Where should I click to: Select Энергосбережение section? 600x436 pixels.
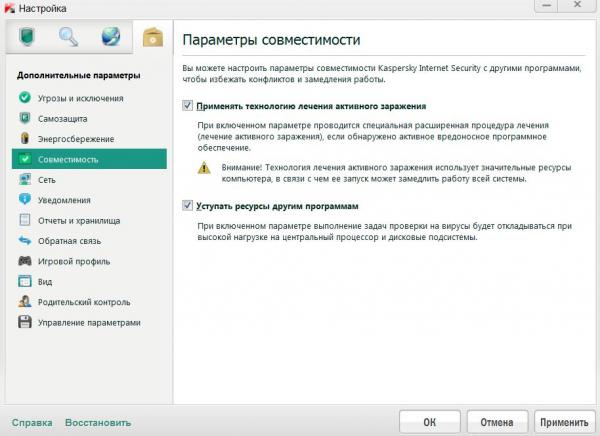coord(89,139)
